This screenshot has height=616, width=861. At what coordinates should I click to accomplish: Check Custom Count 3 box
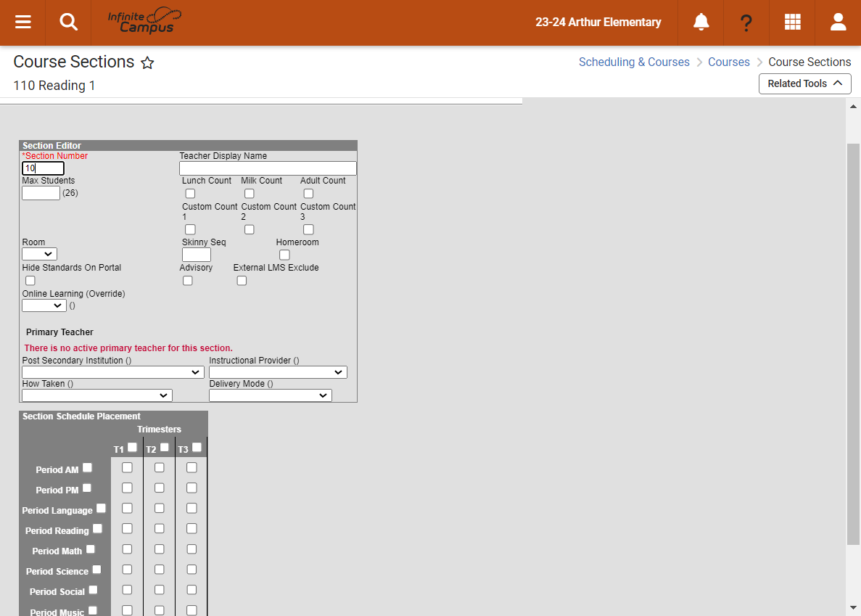coord(308,229)
